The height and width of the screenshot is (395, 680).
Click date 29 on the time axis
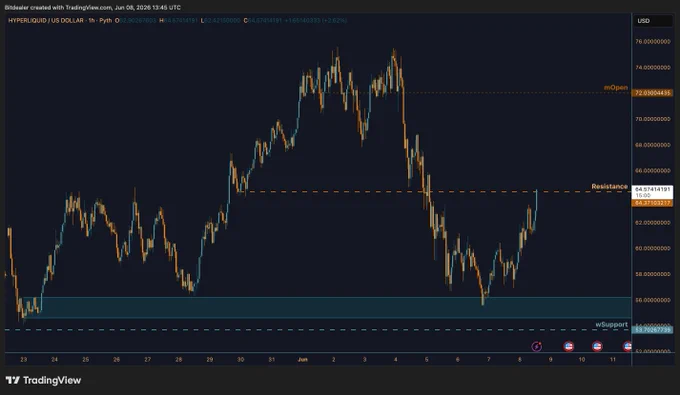[209, 359]
